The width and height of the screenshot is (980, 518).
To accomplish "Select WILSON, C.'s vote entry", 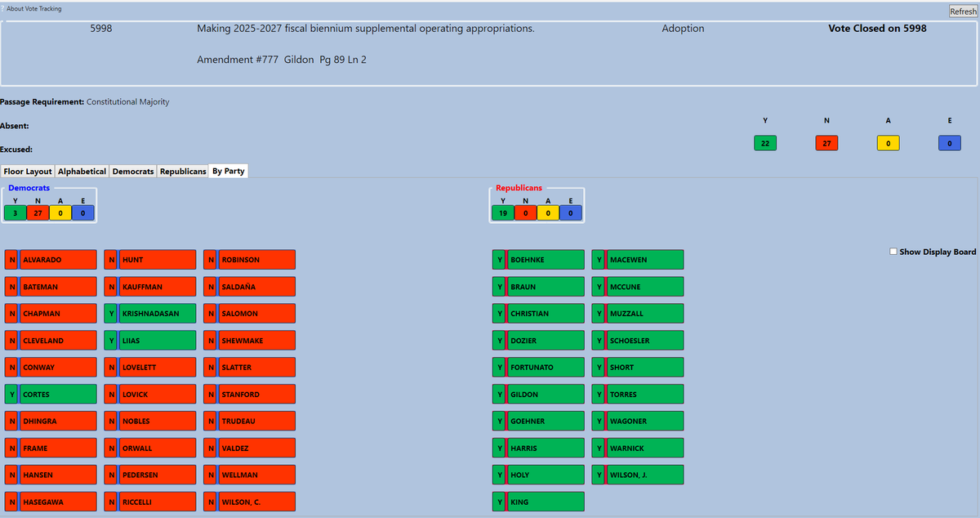I will (x=250, y=502).
